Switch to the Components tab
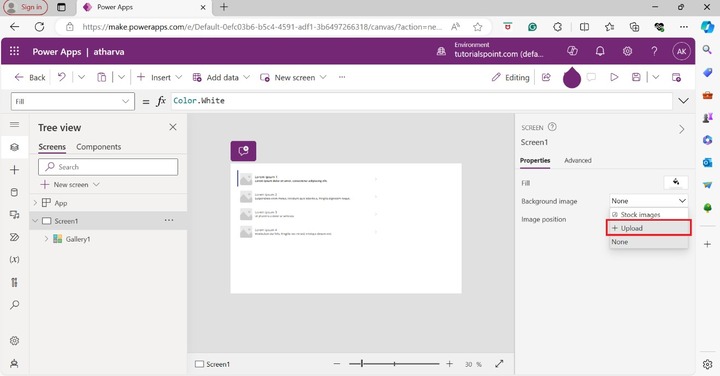The image size is (720, 376). 99,147
